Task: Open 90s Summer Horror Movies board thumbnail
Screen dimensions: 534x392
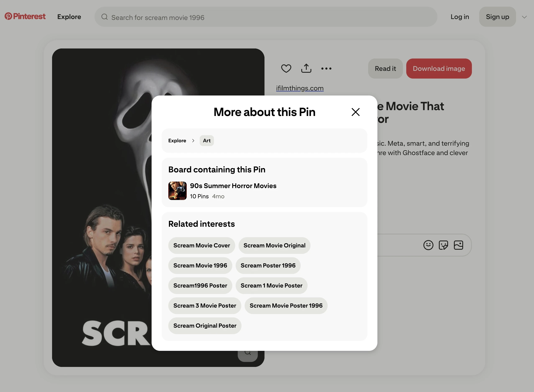Action: click(x=177, y=191)
